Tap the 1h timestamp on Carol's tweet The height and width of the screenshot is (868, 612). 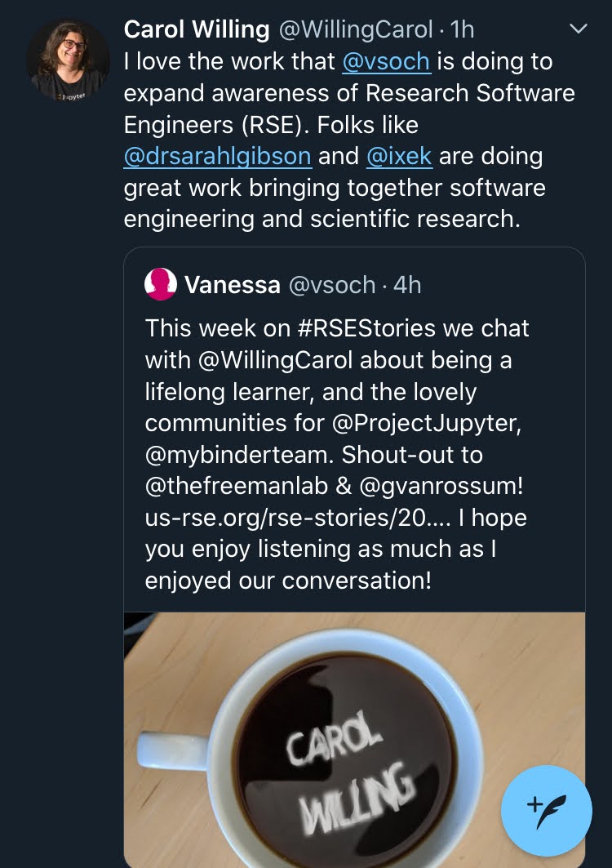462,29
